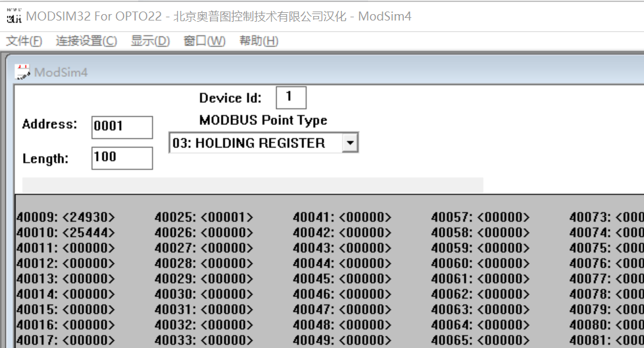
Task: Click the Address input field showing 0001
Action: click(122, 127)
